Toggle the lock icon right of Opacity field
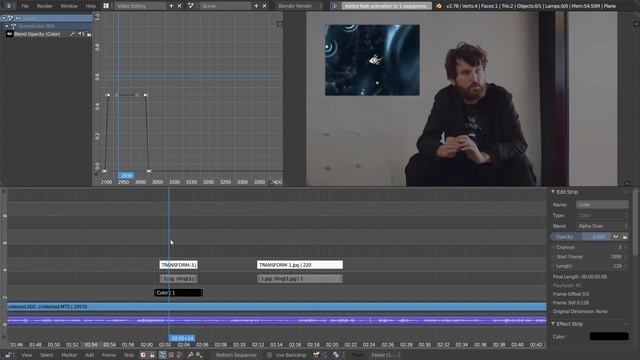Screen dimensions: 640x360 click(625, 237)
